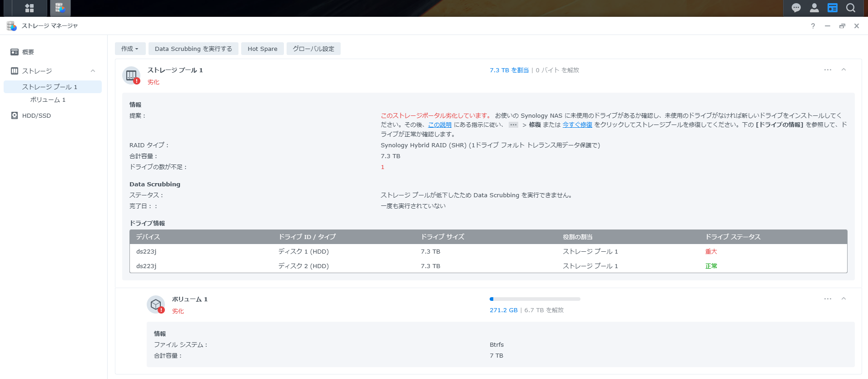Select the ディスク 1 (HDD) row
The width and height of the screenshot is (868, 379).
pyautogui.click(x=488, y=251)
